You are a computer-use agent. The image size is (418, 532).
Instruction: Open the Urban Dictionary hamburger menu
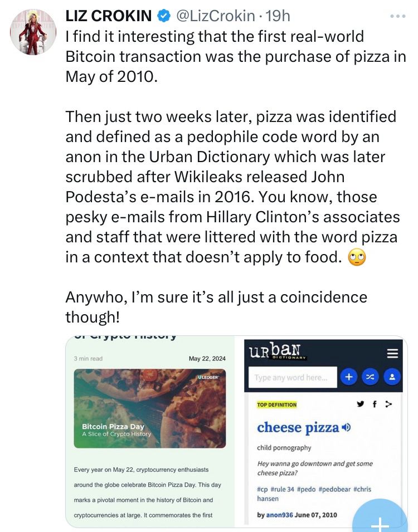392,354
